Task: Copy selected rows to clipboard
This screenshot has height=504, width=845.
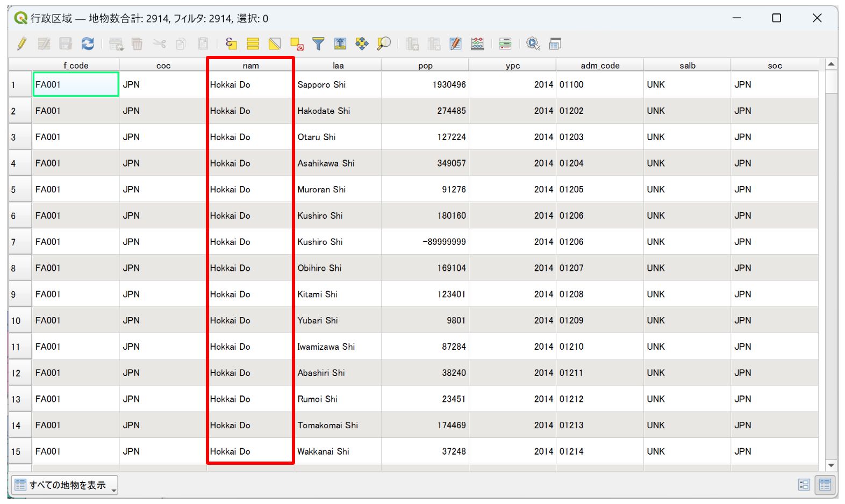Action: pyautogui.click(x=181, y=44)
